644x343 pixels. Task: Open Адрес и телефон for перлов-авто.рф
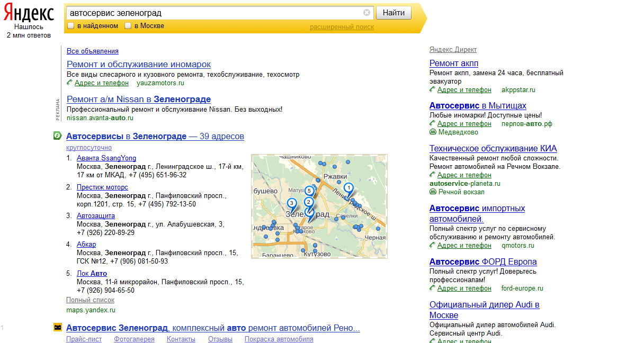464,124
